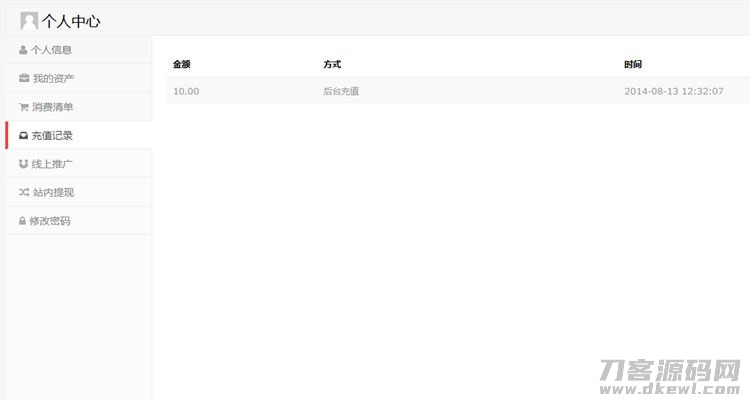Screen dimensions: 750x400
Task: Select the 后台充值 method cell
Action: click(341, 91)
